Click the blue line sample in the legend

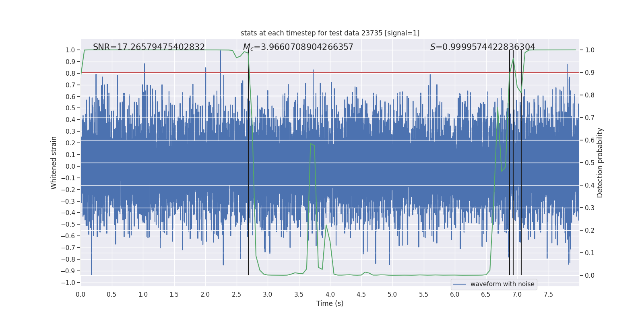pyautogui.click(x=460, y=284)
